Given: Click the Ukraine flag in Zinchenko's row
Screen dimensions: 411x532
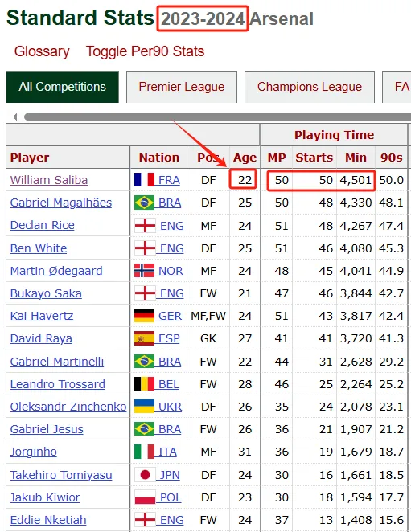Looking at the screenshot, I should pos(144,407).
